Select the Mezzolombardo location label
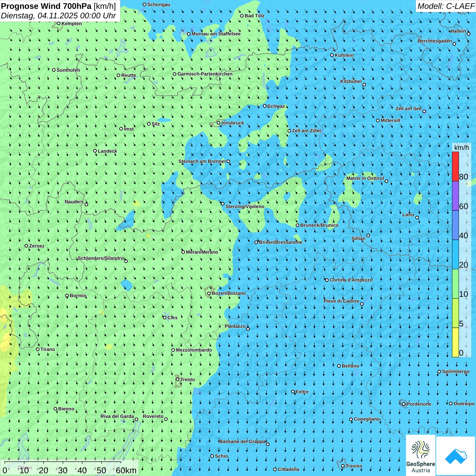Image resolution: width=476 pixels, height=476 pixels. point(194,350)
